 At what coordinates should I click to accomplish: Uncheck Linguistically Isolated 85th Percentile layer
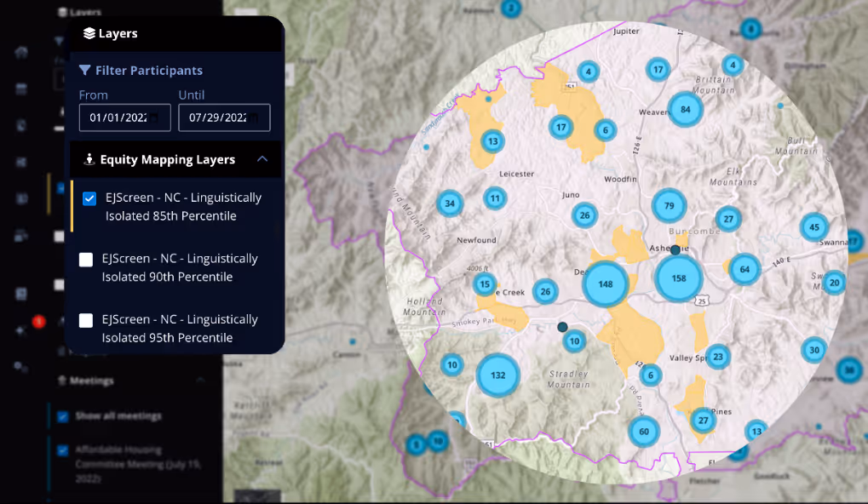point(89,198)
